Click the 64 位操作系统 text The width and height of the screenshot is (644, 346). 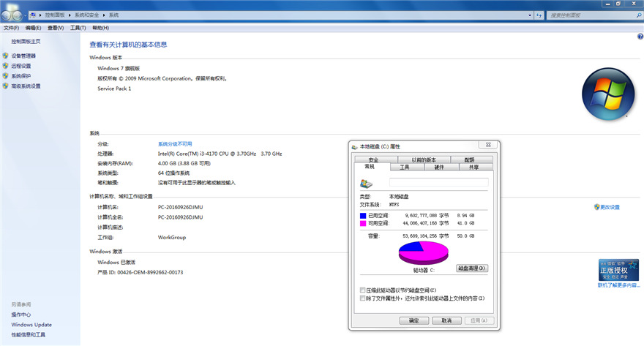tap(173, 173)
